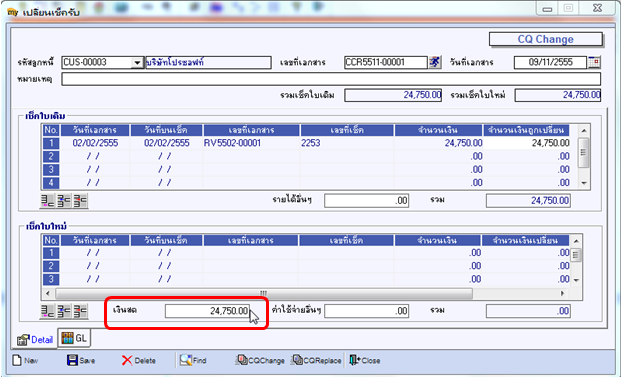This screenshot has height=378, width=621.
Task: Click first row-insert icon under old cheque grid
Action: point(48,201)
